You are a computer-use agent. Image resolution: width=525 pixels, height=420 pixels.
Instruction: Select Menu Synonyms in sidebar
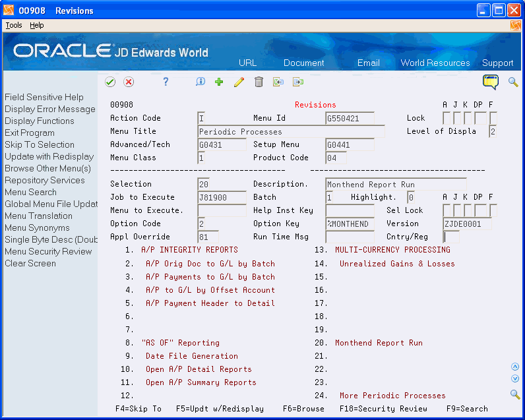(x=37, y=228)
